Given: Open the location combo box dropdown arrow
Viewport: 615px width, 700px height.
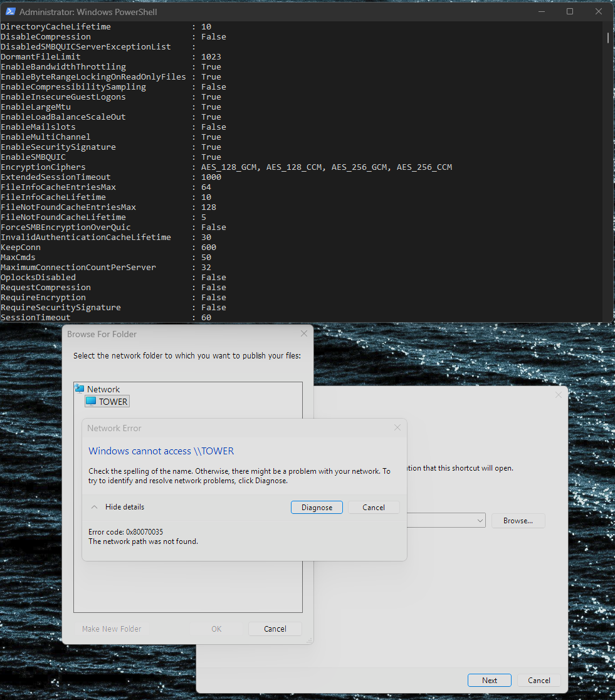Looking at the screenshot, I should tap(480, 521).
